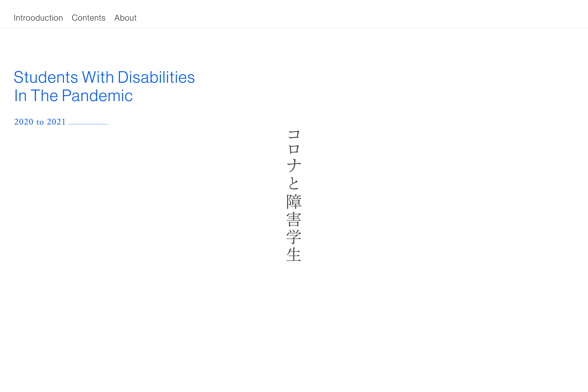This screenshot has width=588, height=392.
Task: Click the word Students in the heading
Action: [x=46, y=77]
